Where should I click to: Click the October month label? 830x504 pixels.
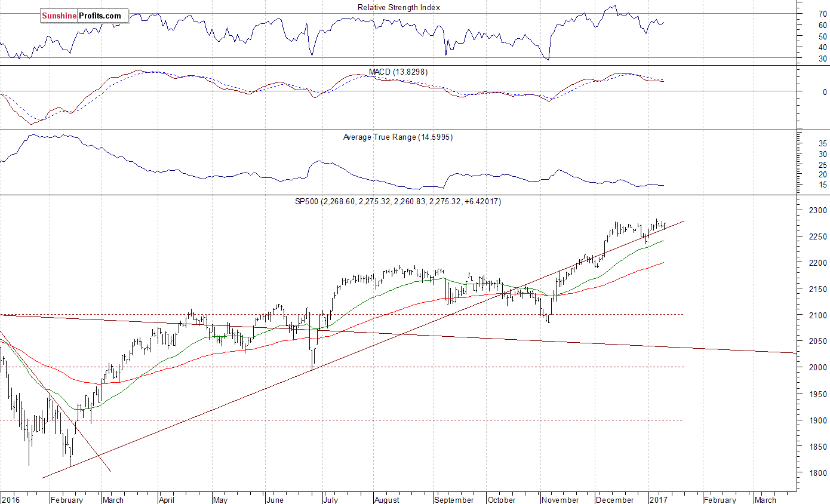pos(502,500)
